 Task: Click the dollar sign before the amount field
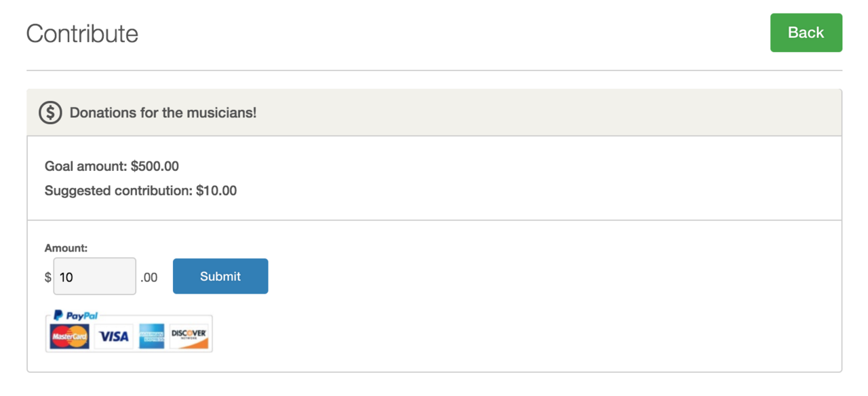click(x=48, y=277)
